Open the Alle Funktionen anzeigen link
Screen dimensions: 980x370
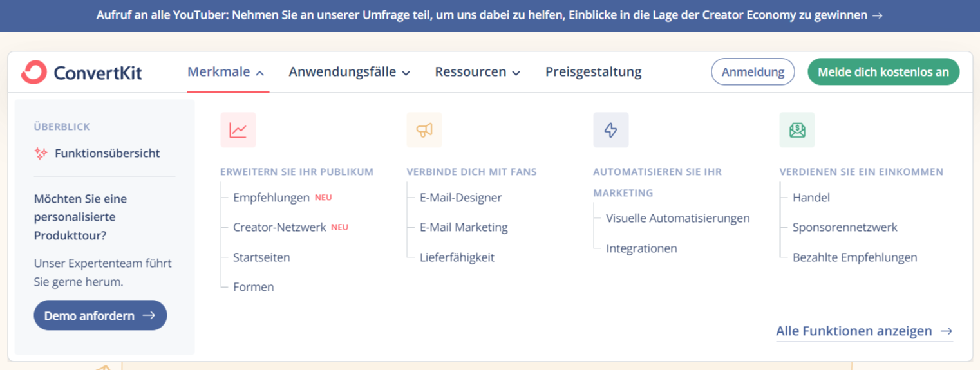point(864,331)
